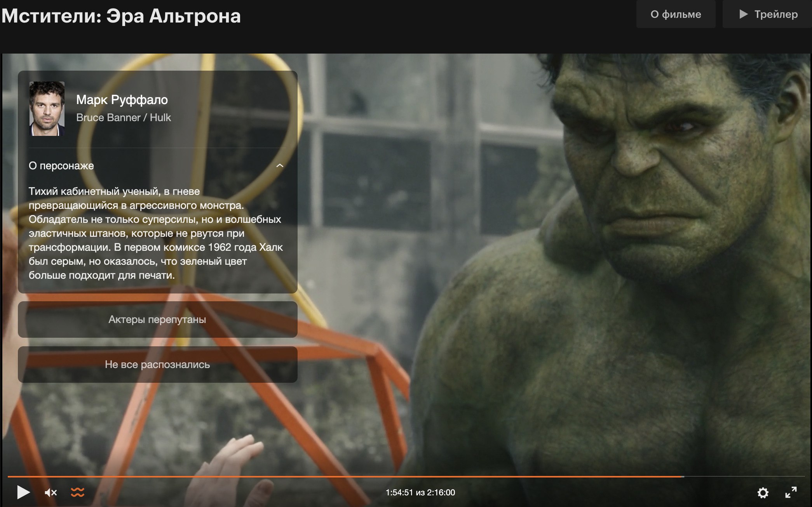Click the unplayed end of the progress bar

point(744,476)
